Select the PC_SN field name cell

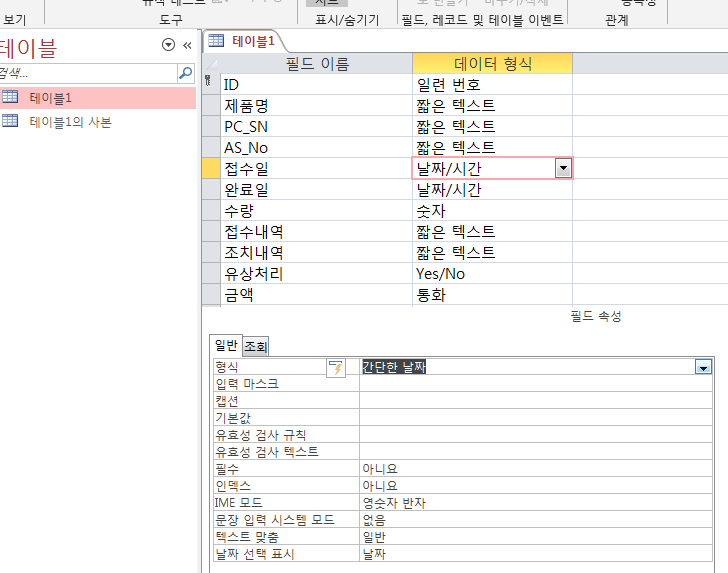(316, 126)
